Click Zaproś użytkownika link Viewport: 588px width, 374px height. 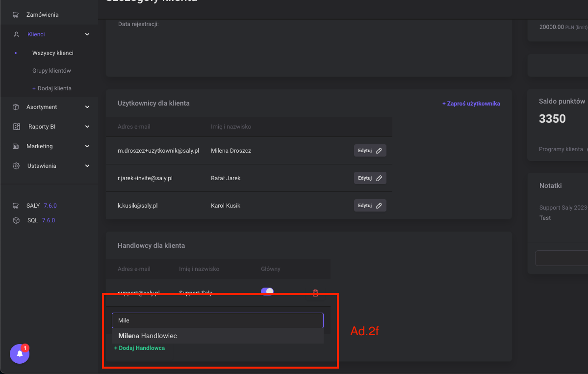tap(471, 104)
